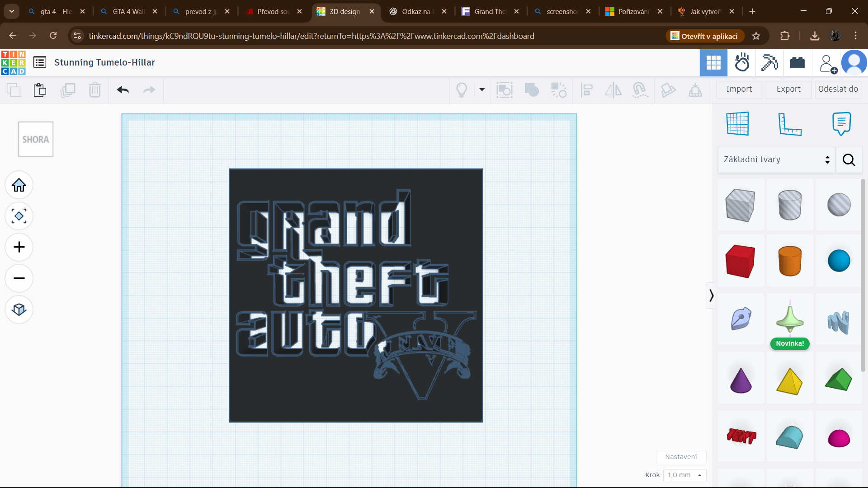
Task: Zoom out with the minus button
Action: [19, 278]
